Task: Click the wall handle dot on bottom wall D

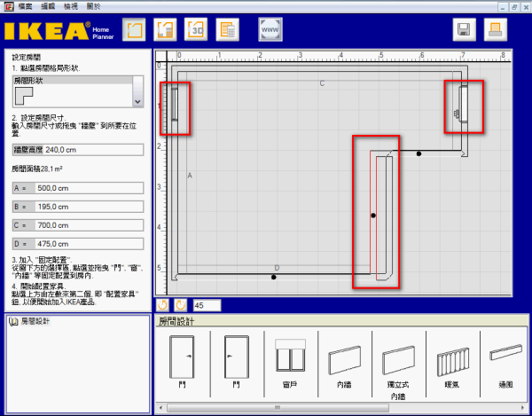Action: (x=274, y=278)
